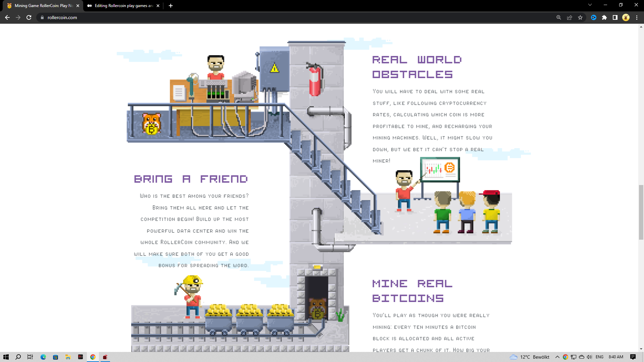The width and height of the screenshot is (644, 362).
Task: Open the Windows Start menu
Action: (x=6, y=357)
